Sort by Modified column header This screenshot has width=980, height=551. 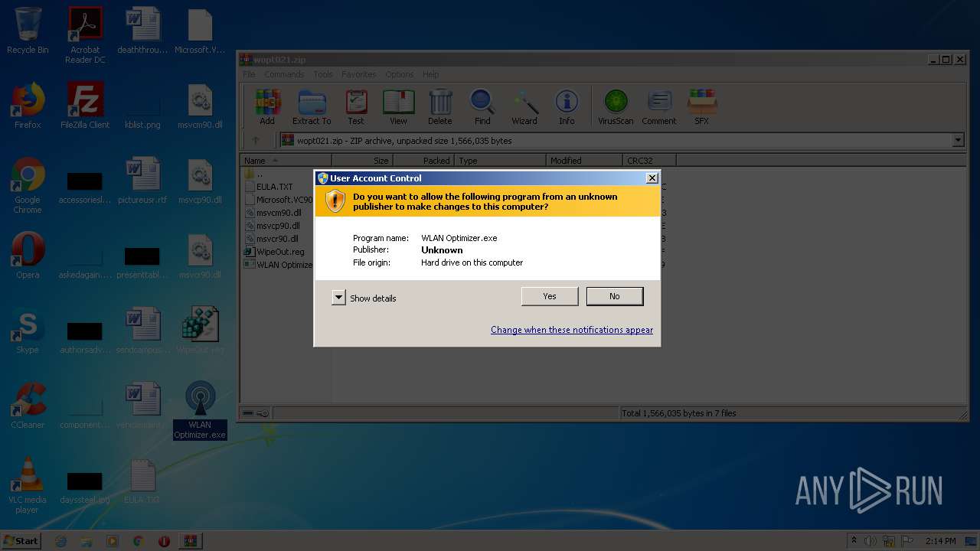point(585,160)
